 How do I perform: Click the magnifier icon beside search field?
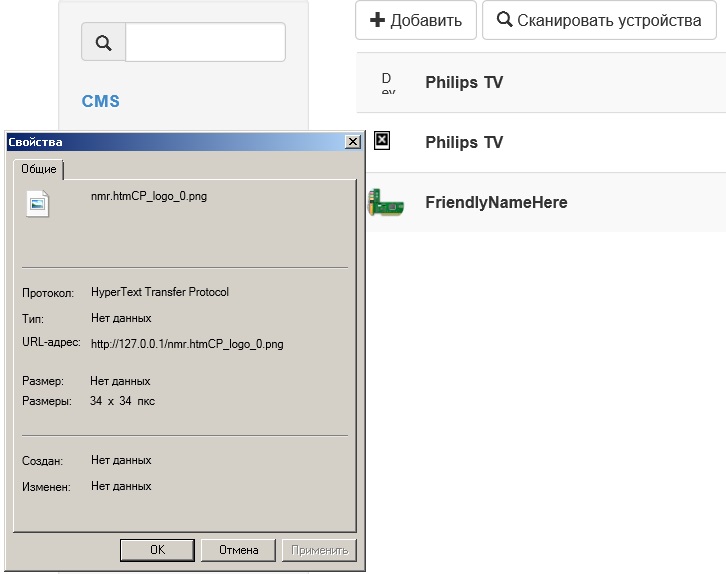[x=103, y=43]
